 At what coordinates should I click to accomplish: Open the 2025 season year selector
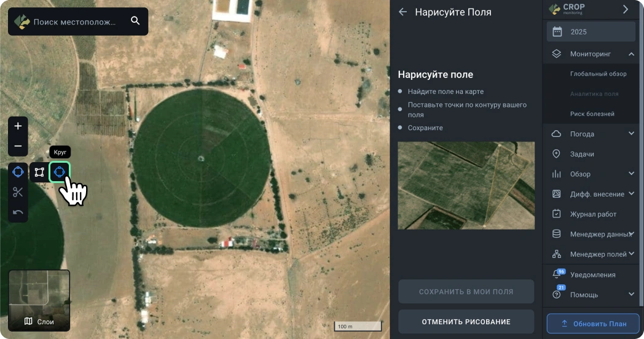pyautogui.click(x=591, y=32)
